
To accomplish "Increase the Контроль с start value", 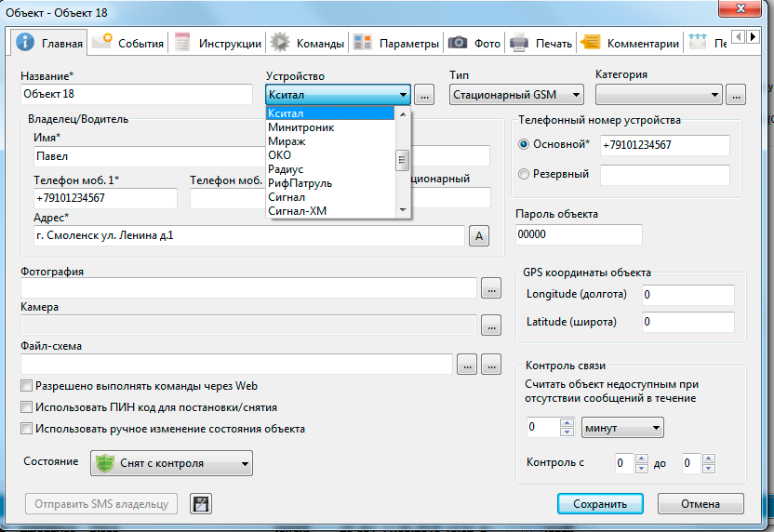I will (641, 458).
